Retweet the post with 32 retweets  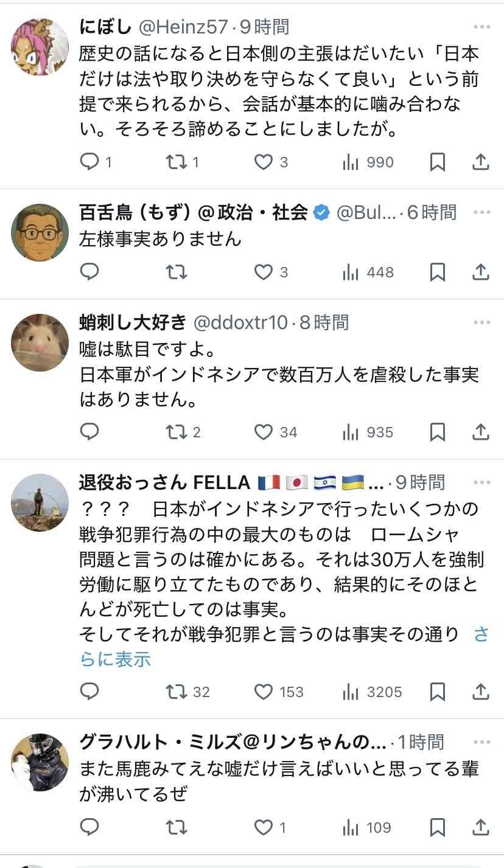pyautogui.click(x=177, y=692)
